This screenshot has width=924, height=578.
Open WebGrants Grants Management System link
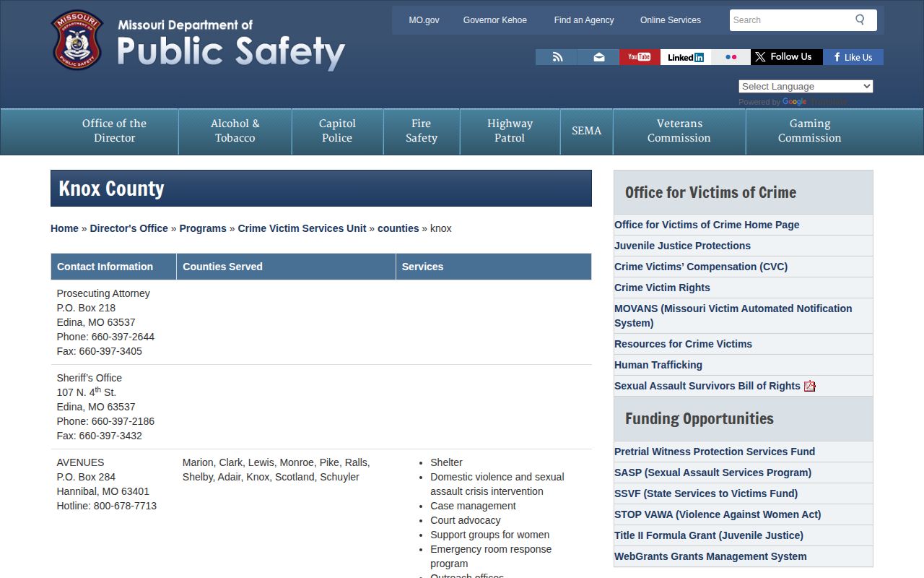[x=710, y=556]
